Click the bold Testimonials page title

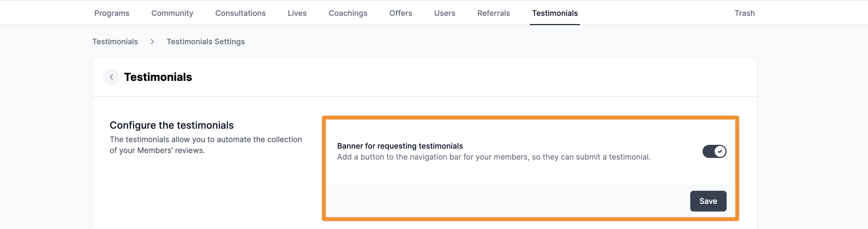pyautogui.click(x=158, y=77)
